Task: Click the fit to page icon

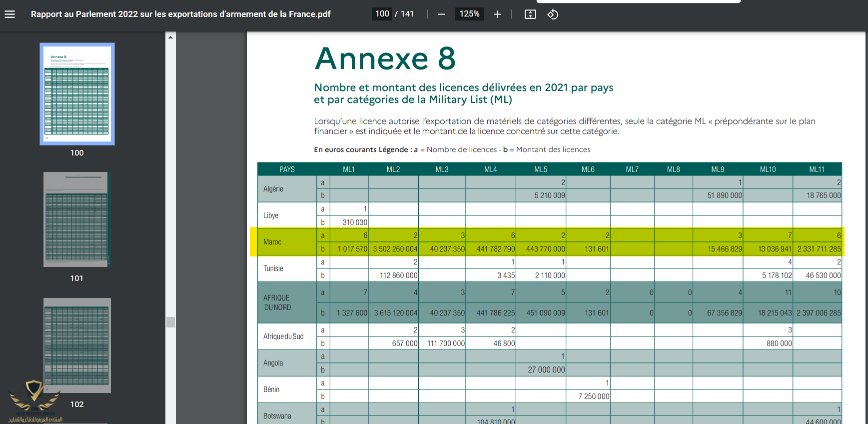Action: [530, 14]
